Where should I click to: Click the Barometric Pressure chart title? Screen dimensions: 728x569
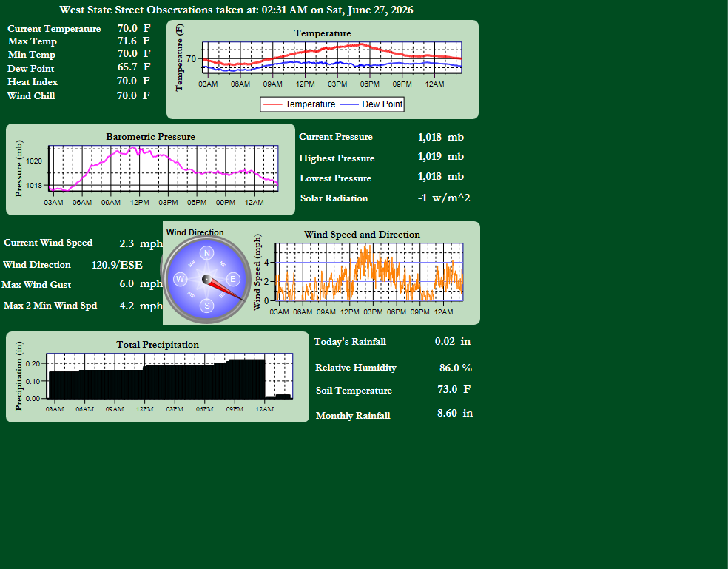click(x=150, y=137)
